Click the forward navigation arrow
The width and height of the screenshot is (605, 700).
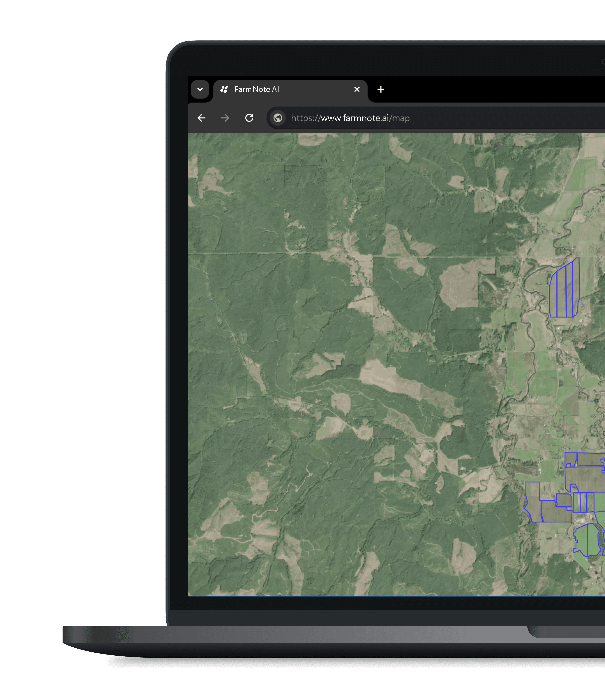(x=225, y=118)
